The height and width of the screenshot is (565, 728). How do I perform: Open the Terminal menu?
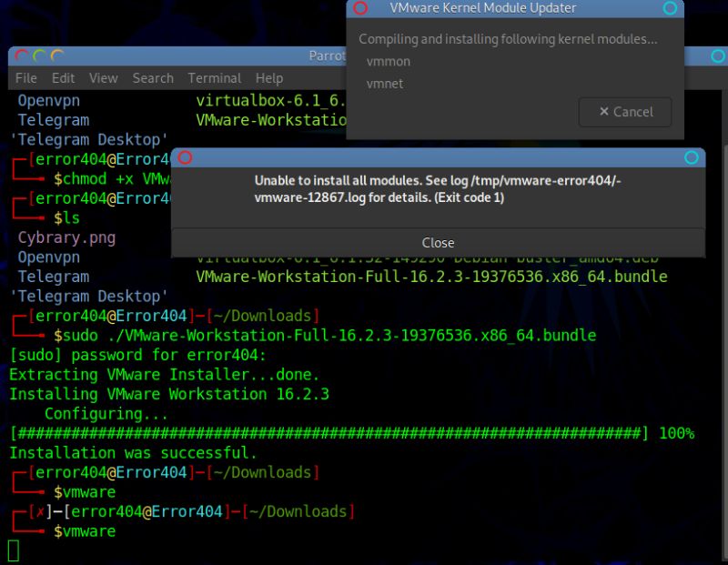pyautogui.click(x=214, y=78)
